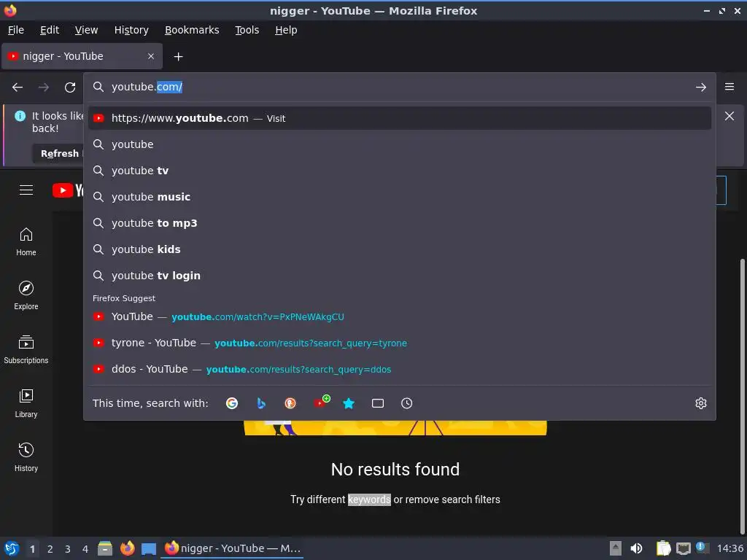Viewport: 747px width, 560px height.
Task: Launch Firefox from the taskbar quick launcher
Action: [127, 548]
